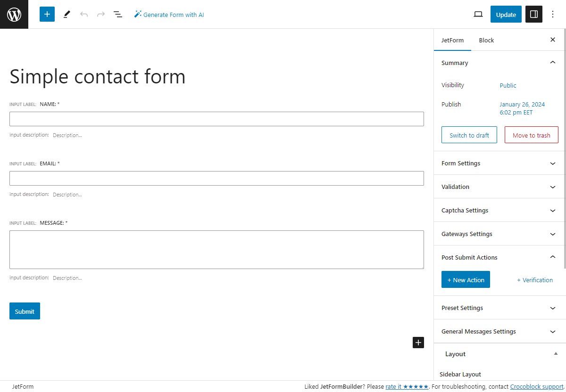
Task: Open the block inserter
Action: pyautogui.click(x=47, y=14)
